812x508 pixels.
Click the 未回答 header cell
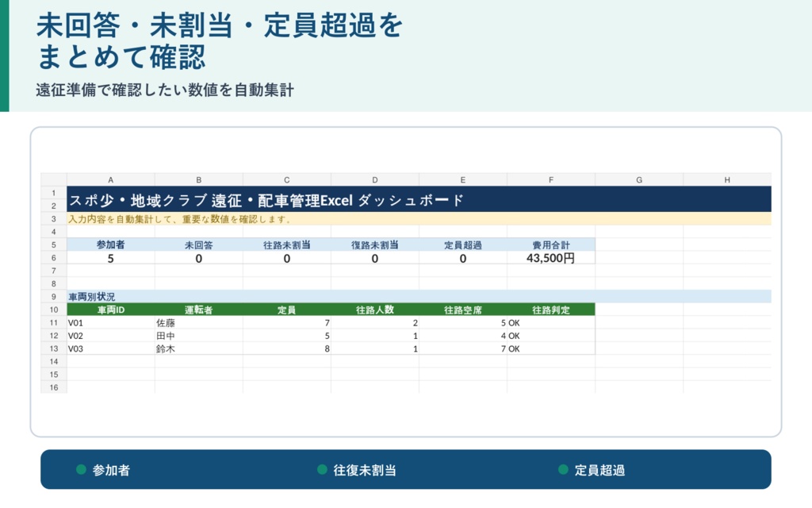point(199,244)
